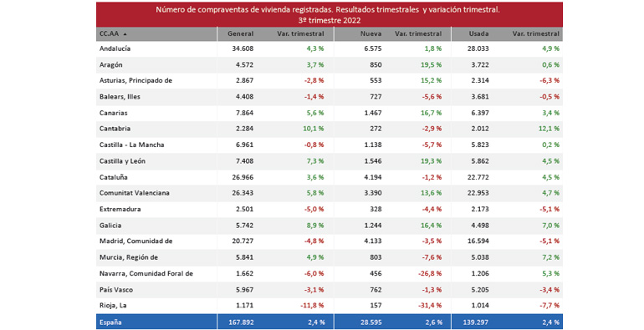The image size is (644, 330).
Task: Click Cantabria variation 10,1 %
Action: pos(314,129)
